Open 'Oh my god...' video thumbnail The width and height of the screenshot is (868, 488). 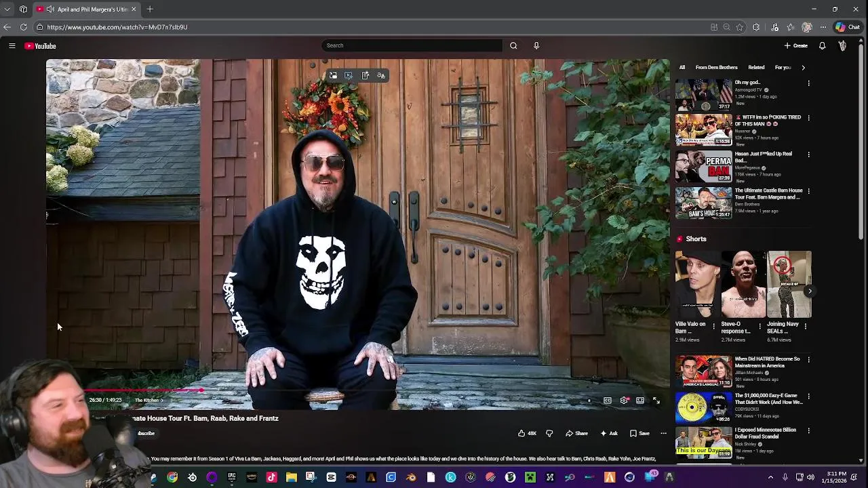point(704,95)
